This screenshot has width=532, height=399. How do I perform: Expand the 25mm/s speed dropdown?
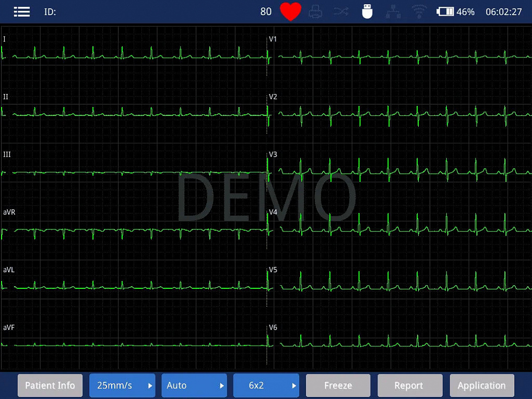[x=122, y=385]
